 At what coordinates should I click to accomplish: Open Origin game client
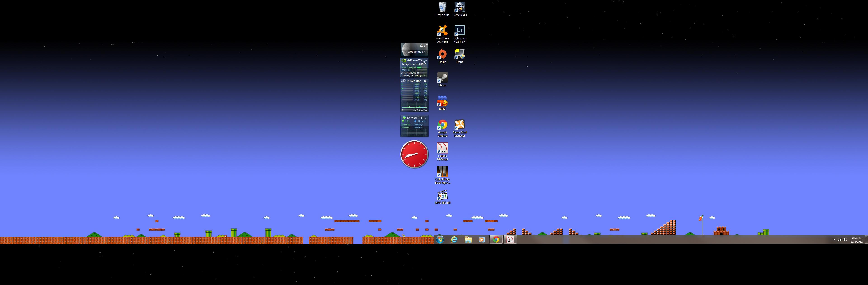tap(442, 56)
